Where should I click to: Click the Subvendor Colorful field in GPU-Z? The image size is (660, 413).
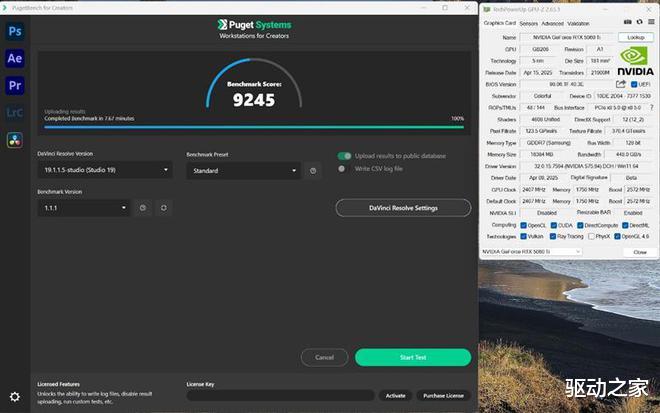pyautogui.click(x=542, y=96)
